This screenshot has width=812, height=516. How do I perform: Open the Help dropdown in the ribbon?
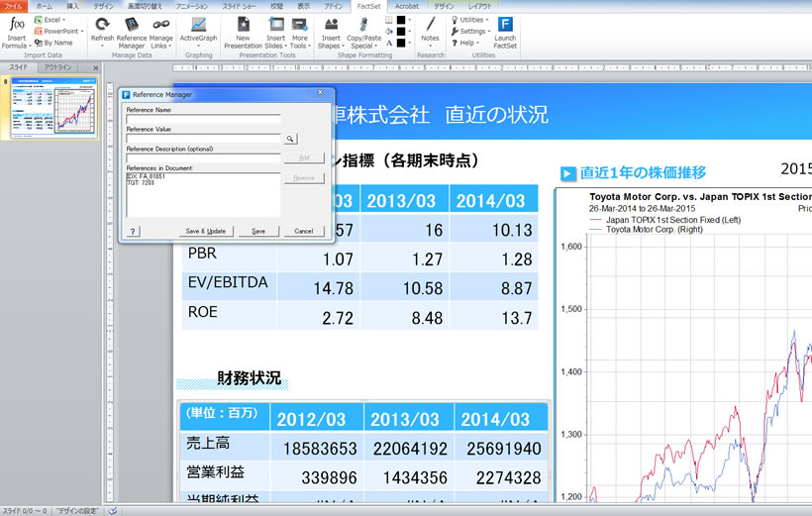pos(465,43)
